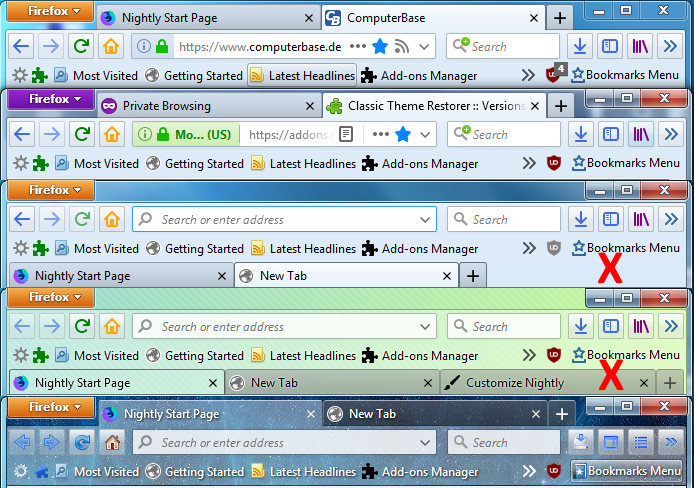Open the purple Firefox menu button

(51, 99)
